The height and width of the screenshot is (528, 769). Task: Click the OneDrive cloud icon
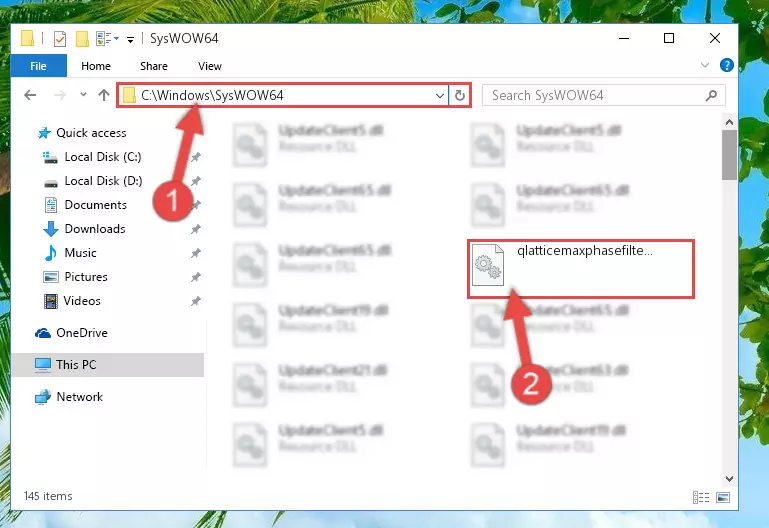click(43, 333)
